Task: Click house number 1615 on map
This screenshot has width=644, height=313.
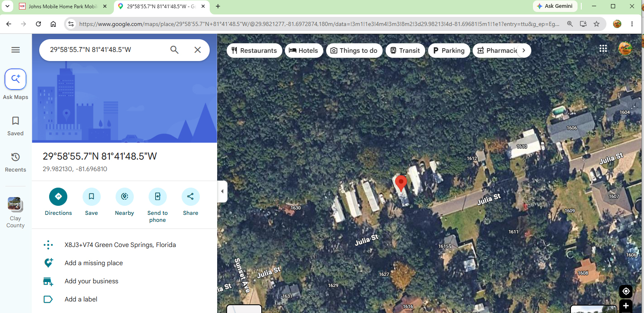Action: click(443, 246)
